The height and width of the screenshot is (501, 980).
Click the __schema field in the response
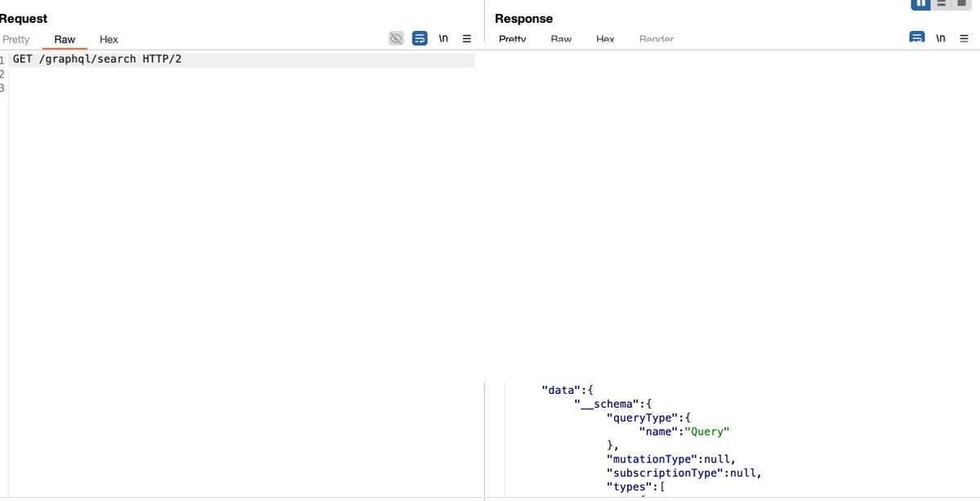tap(604, 403)
